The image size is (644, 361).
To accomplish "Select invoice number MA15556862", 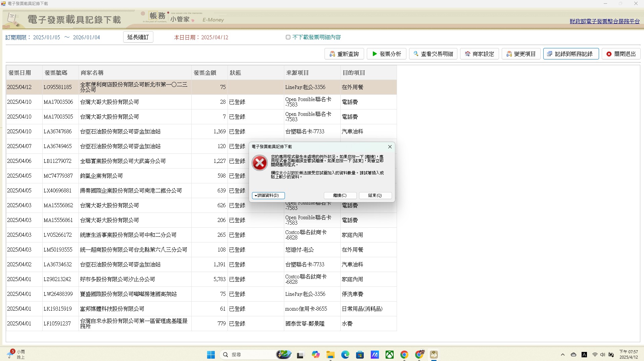I will [58, 205].
